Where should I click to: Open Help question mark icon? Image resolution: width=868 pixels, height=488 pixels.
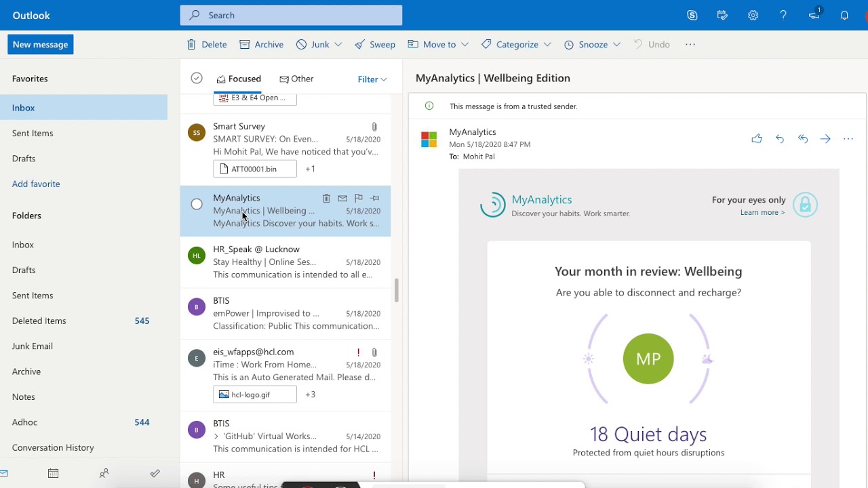783,15
